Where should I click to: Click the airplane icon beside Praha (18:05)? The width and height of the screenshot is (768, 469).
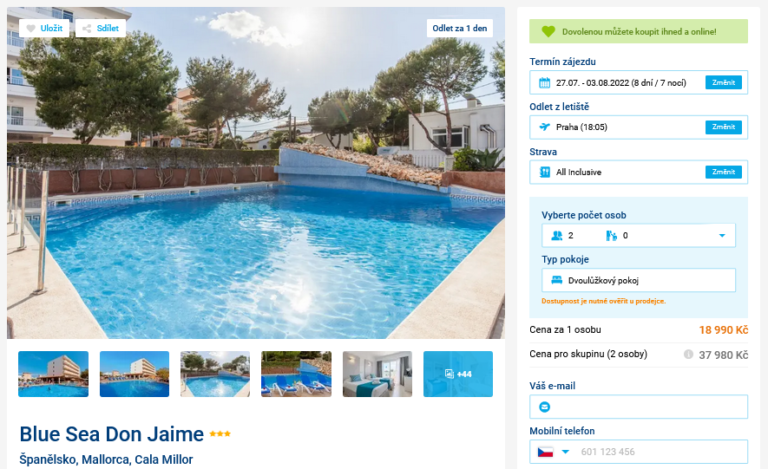(545, 127)
